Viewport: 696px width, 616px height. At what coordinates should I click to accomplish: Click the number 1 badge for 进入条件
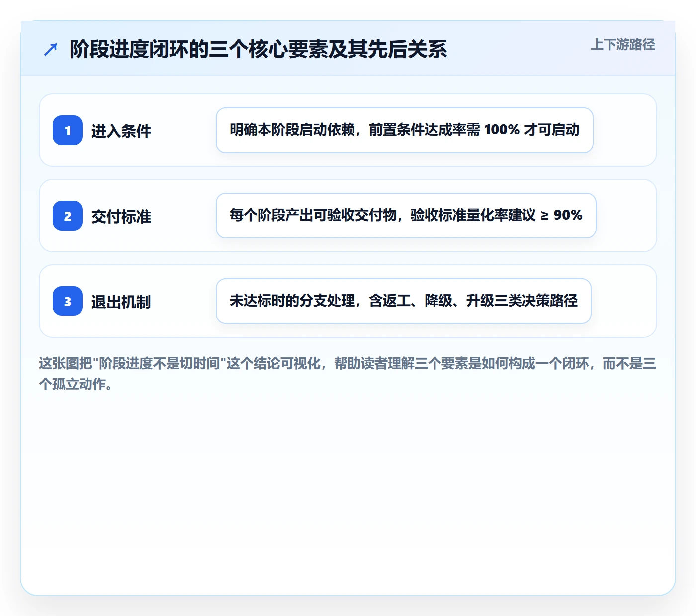coord(68,130)
